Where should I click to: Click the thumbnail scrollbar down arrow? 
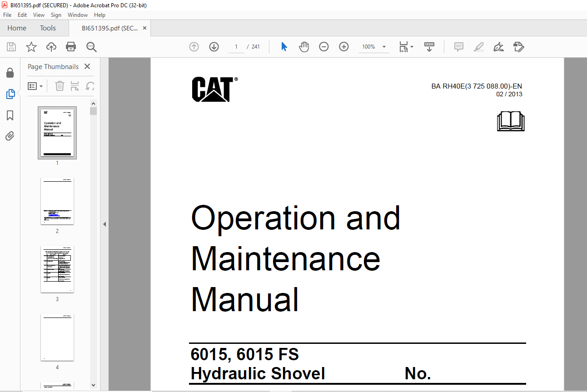coord(94,385)
